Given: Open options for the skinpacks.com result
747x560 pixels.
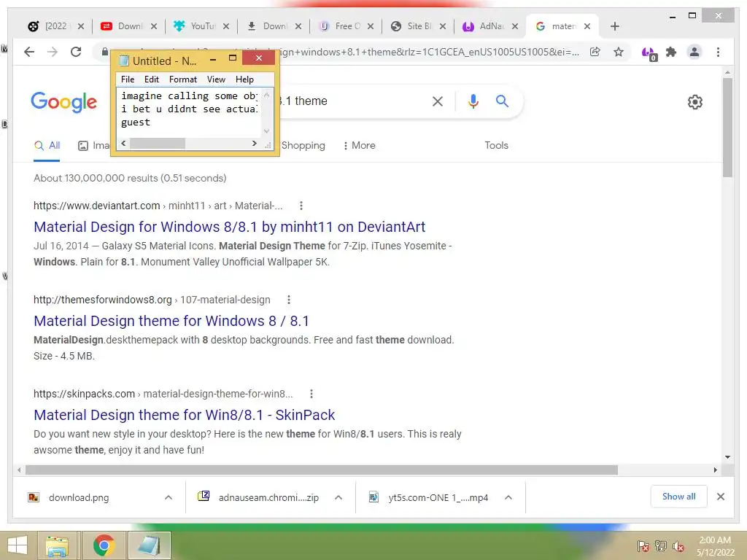Looking at the screenshot, I should click(x=311, y=394).
